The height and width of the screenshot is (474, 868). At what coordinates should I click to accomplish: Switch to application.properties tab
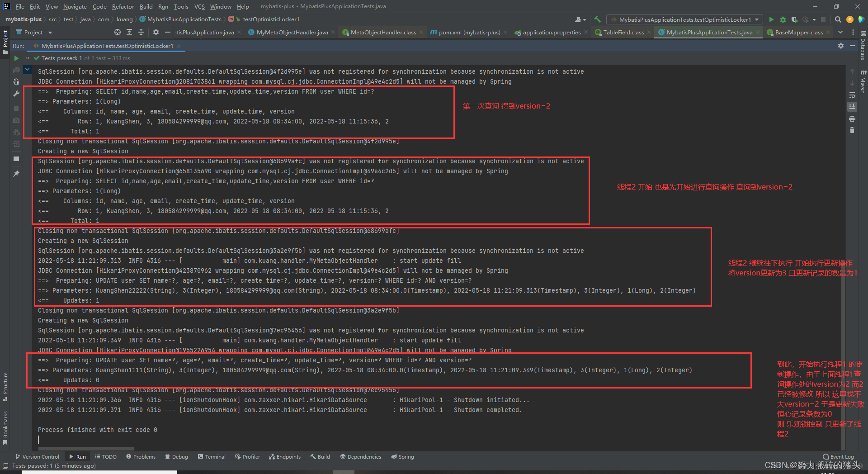point(552,32)
